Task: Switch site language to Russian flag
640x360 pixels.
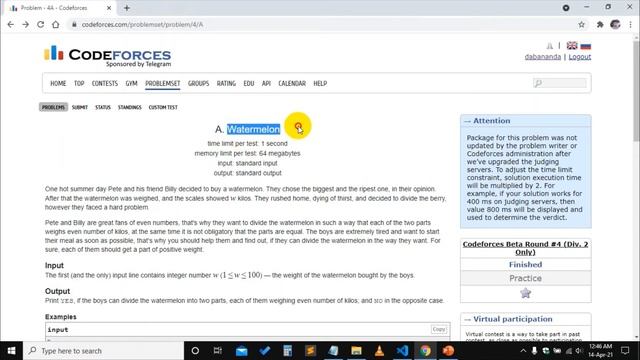Action: click(586, 46)
